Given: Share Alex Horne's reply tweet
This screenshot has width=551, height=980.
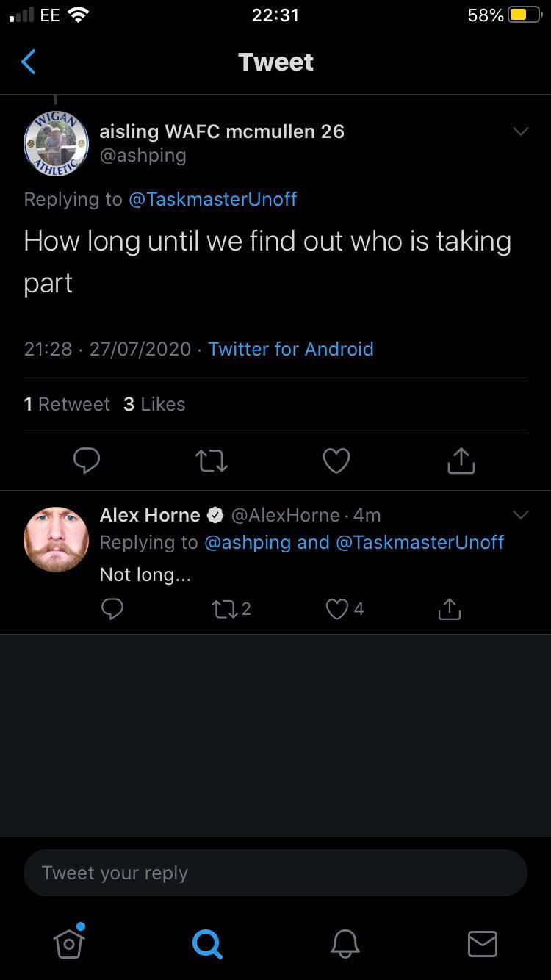Looking at the screenshot, I should click(449, 609).
